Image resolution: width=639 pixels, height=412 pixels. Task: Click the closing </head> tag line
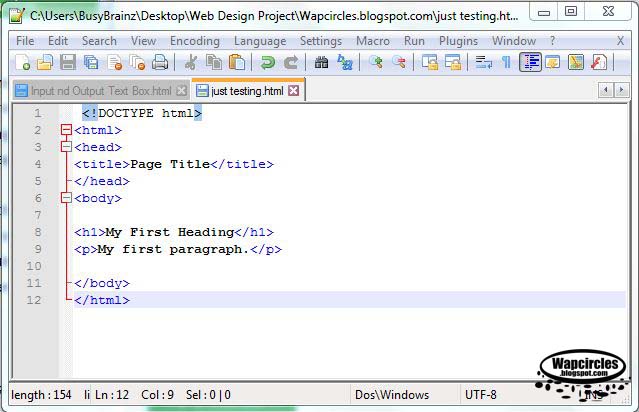click(x=102, y=181)
